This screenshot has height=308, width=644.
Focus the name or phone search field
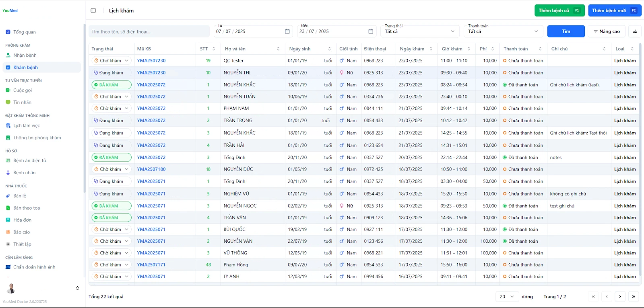(149, 31)
